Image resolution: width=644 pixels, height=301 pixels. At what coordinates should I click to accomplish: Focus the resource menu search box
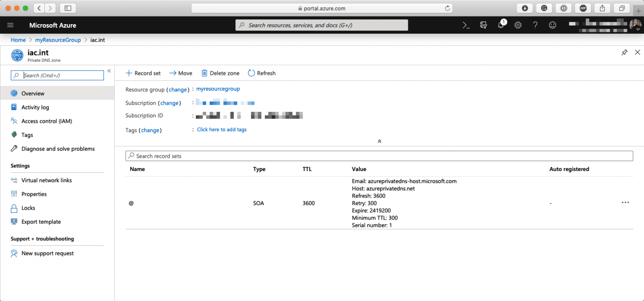[57, 75]
